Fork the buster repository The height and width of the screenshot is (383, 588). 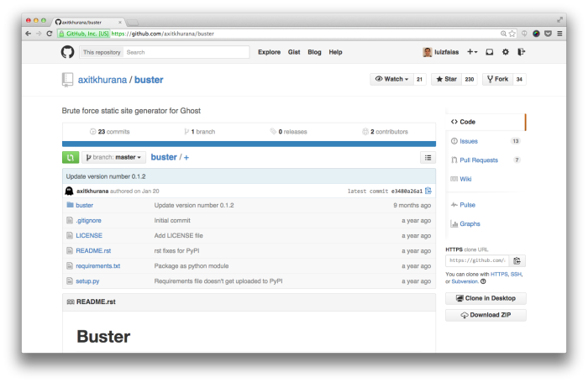pyautogui.click(x=497, y=79)
